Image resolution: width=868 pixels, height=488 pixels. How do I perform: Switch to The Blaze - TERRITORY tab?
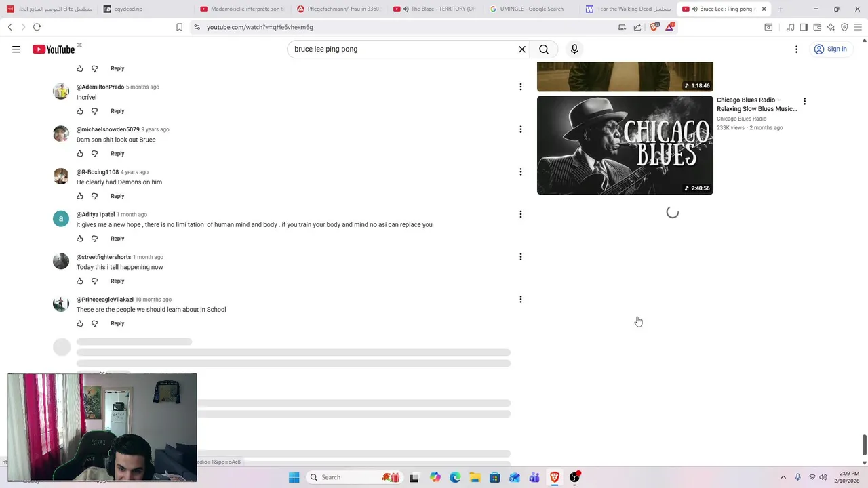pos(434,9)
